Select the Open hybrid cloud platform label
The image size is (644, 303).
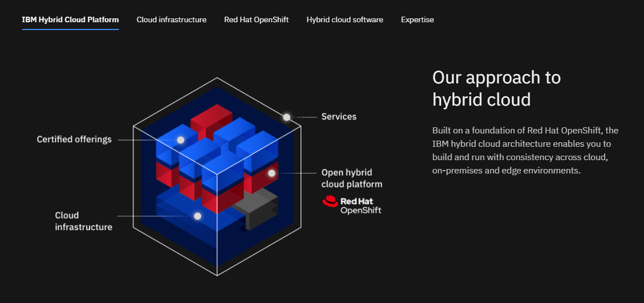pyautogui.click(x=352, y=178)
